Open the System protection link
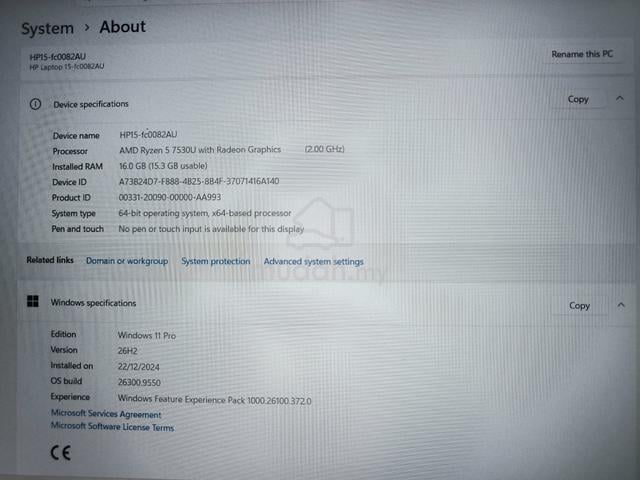The height and width of the screenshot is (480, 640). [216, 261]
